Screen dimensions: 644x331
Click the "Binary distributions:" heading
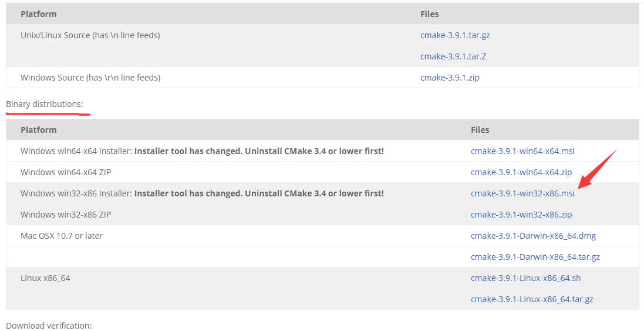[45, 104]
